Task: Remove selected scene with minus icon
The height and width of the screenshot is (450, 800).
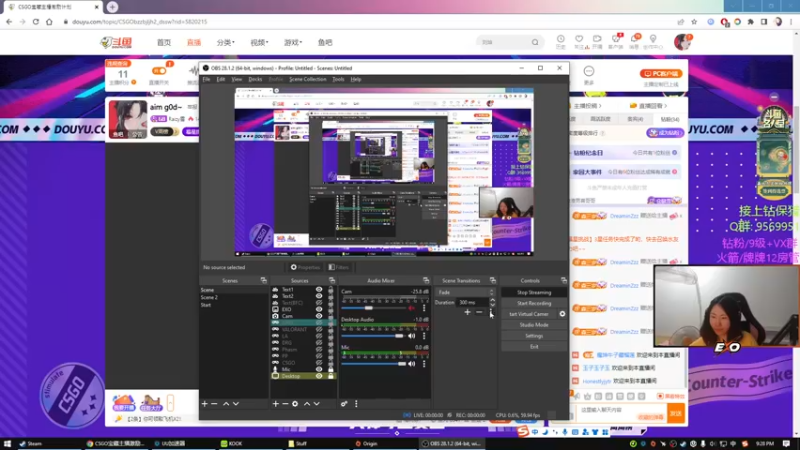Action: (214, 404)
